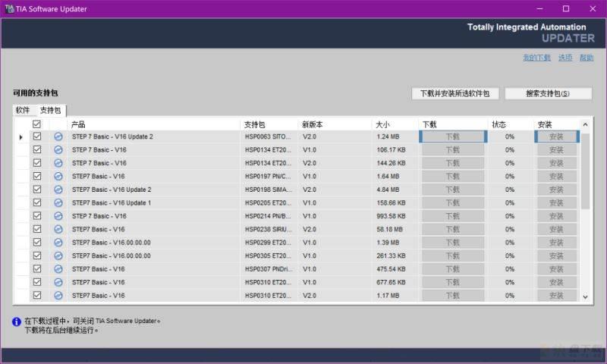Click the table scrollbar down arrow

pos(585,297)
